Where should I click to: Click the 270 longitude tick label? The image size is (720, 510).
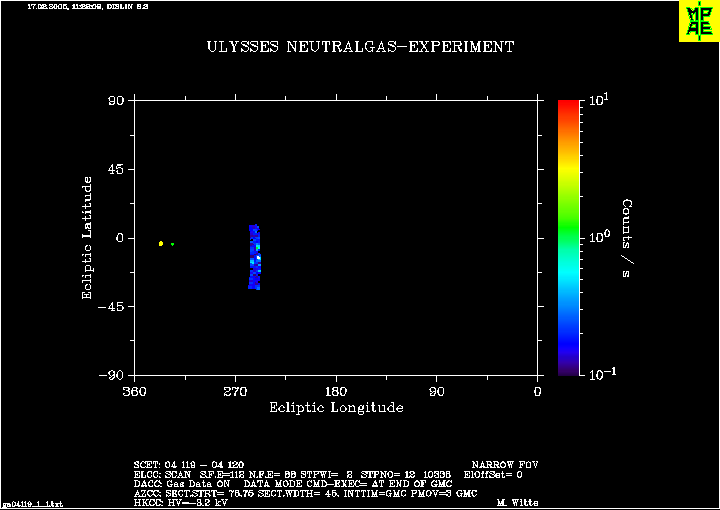[235, 392]
